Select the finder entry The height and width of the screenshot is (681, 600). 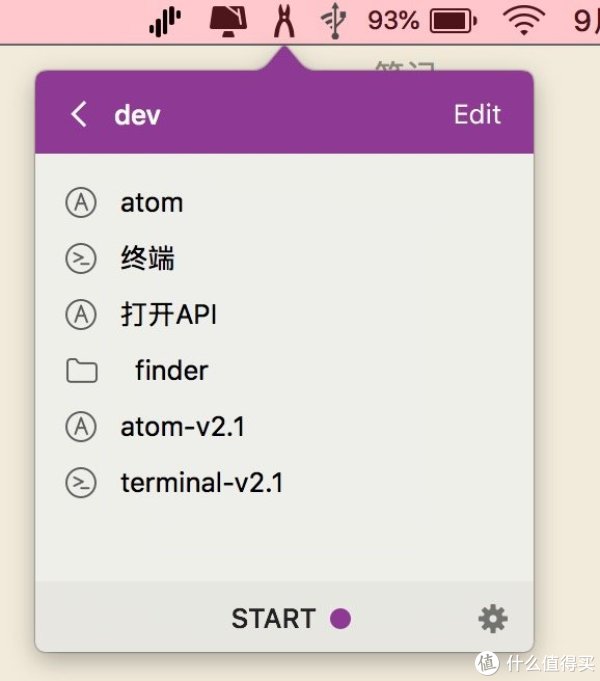click(x=171, y=371)
